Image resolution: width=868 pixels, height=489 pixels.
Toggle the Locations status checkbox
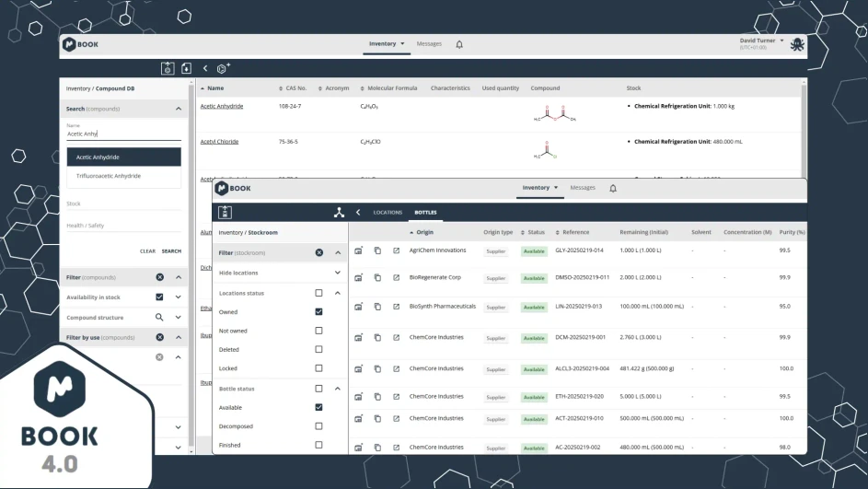318,293
